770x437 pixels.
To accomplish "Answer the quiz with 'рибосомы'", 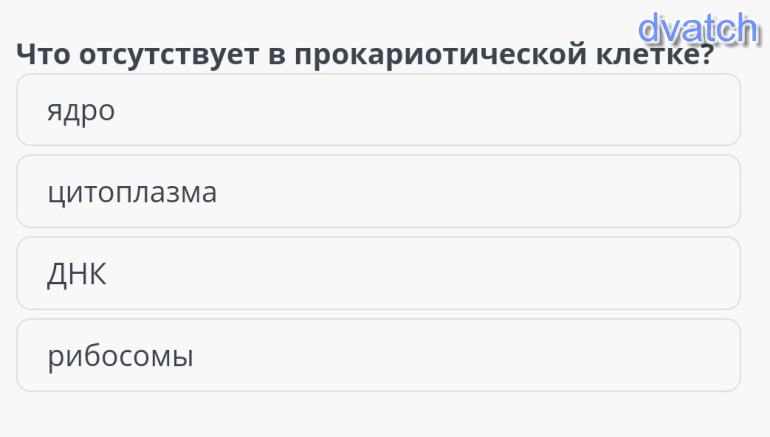I will click(378, 355).
